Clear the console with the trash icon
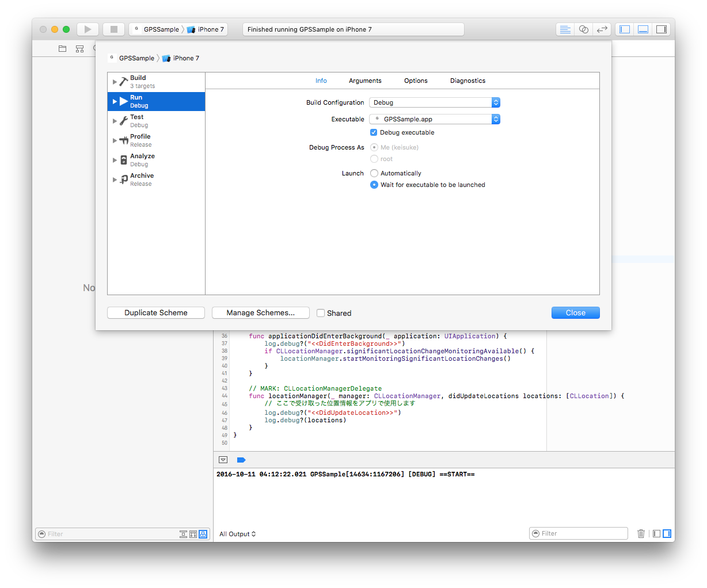Viewport: 707px width, 588px height. pos(641,533)
